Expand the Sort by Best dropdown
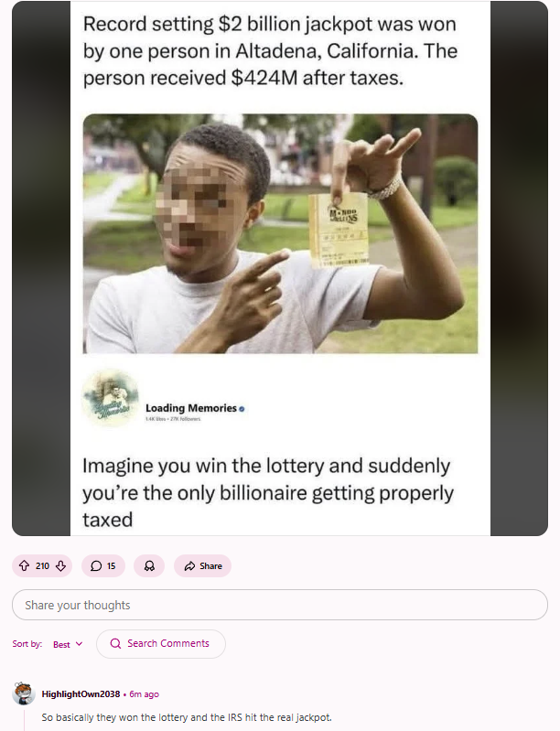This screenshot has height=731, width=560. (68, 644)
